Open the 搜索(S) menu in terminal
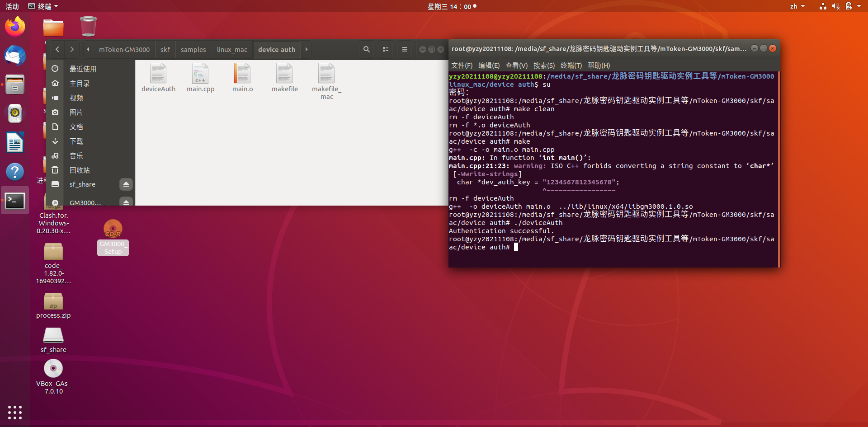Screen dimensions: 868x427 click(x=544, y=66)
